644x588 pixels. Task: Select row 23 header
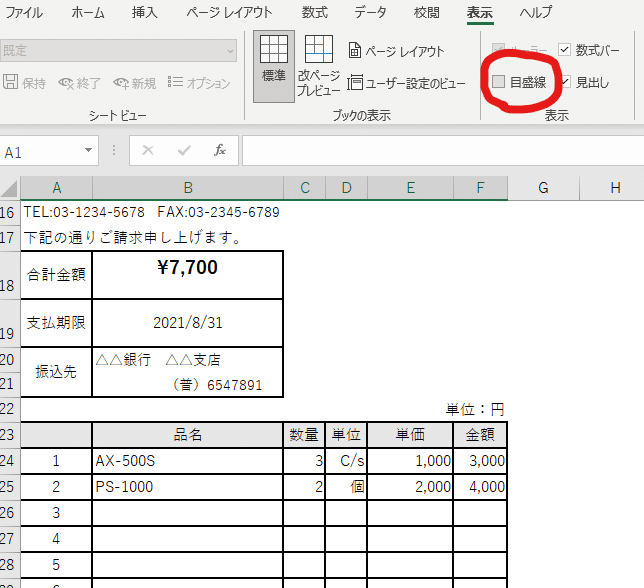click(8, 434)
